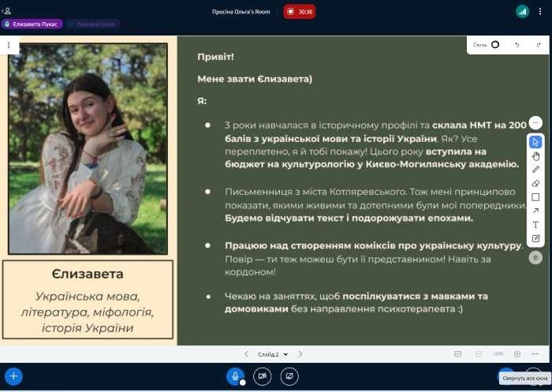Open the users list panel toggle

click(x=8, y=11)
